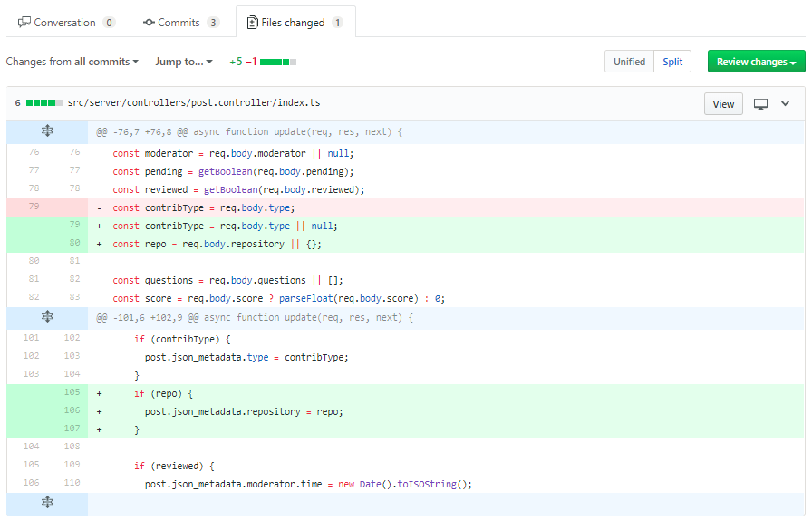
Task: Click the Files changed document icon
Action: click(252, 23)
